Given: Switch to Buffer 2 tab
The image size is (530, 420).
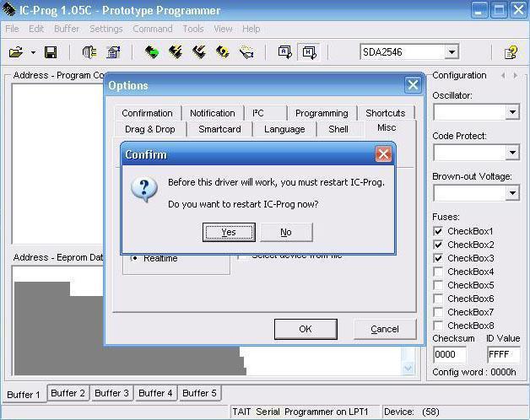Looking at the screenshot, I should [x=68, y=393].
